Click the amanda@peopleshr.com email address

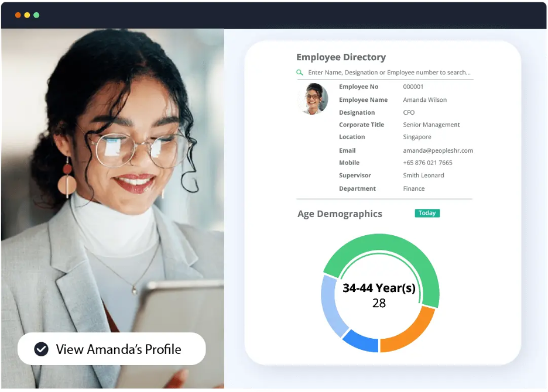click(438, 150)
